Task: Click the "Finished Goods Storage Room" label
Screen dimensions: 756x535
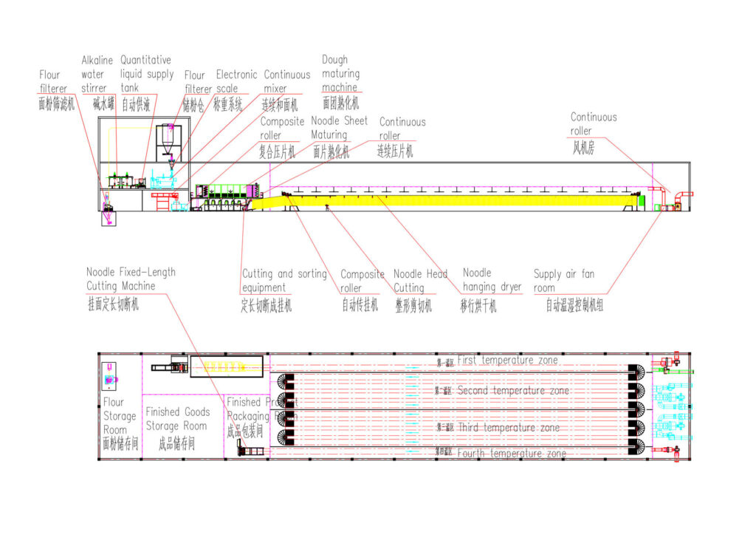Action: click(x=177, y=419)
